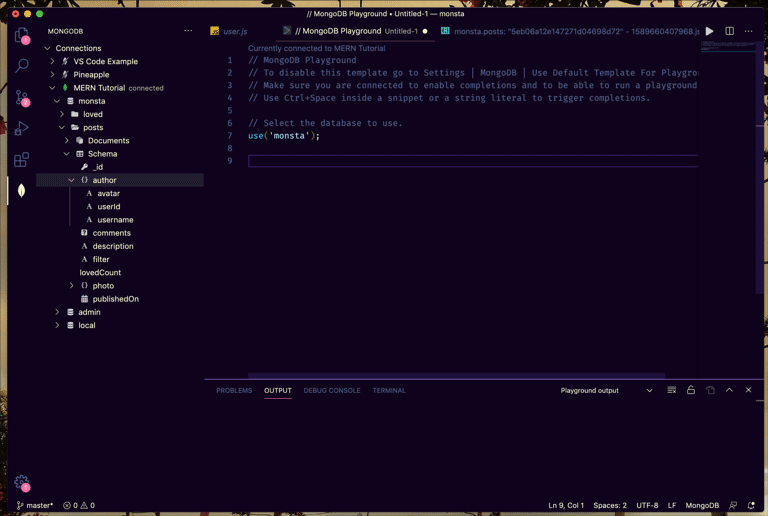Open the Extensions view
Screen dimensions: 768x516
tap(22, 159)
